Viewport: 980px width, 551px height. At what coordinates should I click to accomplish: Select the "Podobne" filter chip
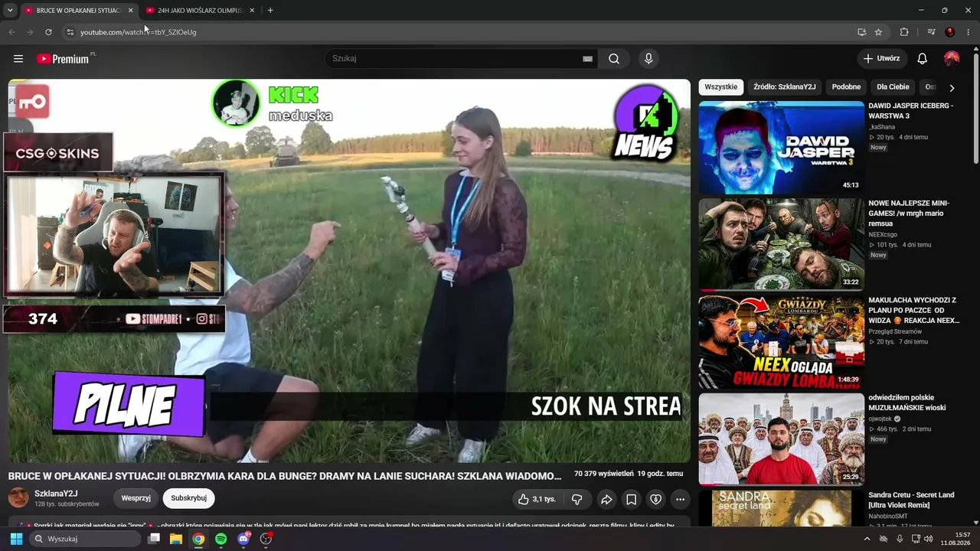click(x=846, y=87)
